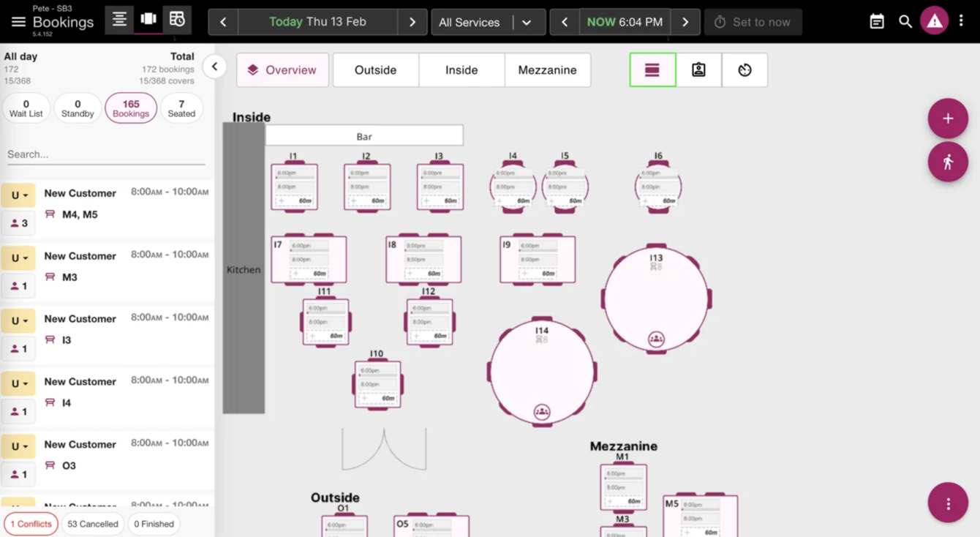
Task: Open the timeline grid view icon
Action: 177,20
